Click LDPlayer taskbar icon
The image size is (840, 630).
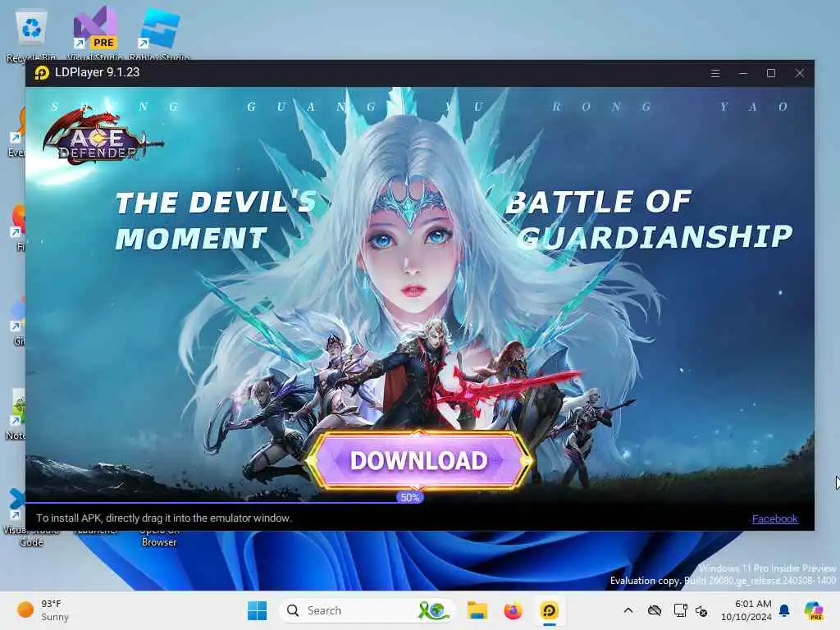click(x=549, y=610)
